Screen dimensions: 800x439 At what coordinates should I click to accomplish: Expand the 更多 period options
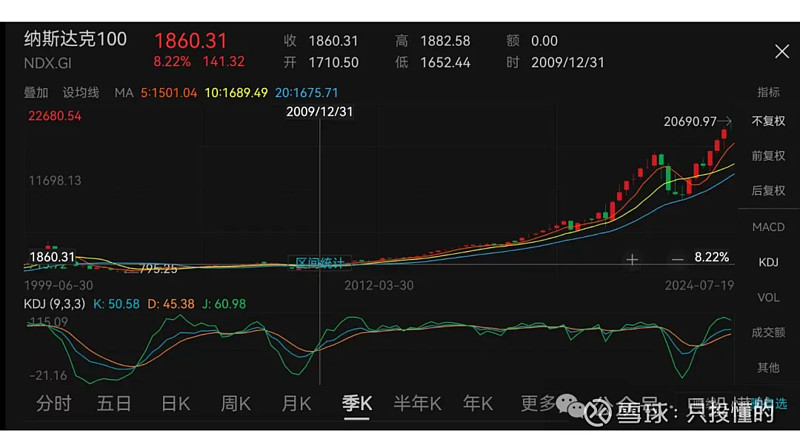click(538, 404)
